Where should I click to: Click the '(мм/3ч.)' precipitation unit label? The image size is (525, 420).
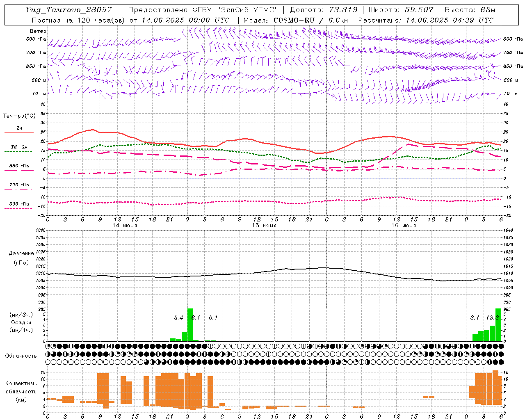tap(21, 315)
